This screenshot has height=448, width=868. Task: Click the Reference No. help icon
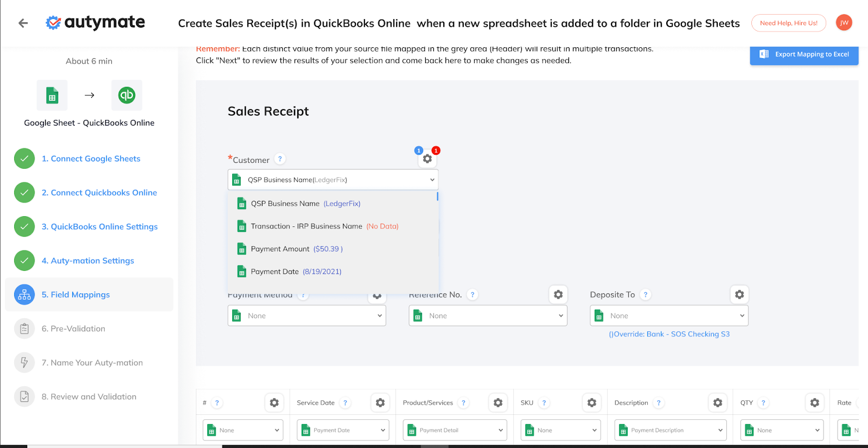click(473, 295)
